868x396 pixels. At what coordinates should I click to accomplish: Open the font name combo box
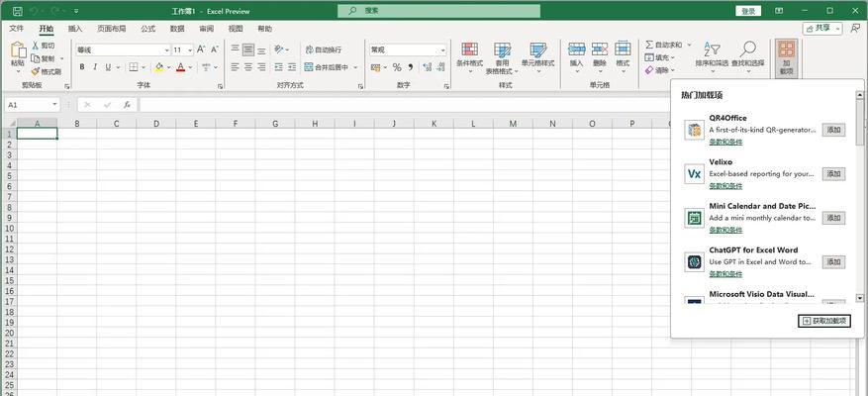(x=123, y=49)
